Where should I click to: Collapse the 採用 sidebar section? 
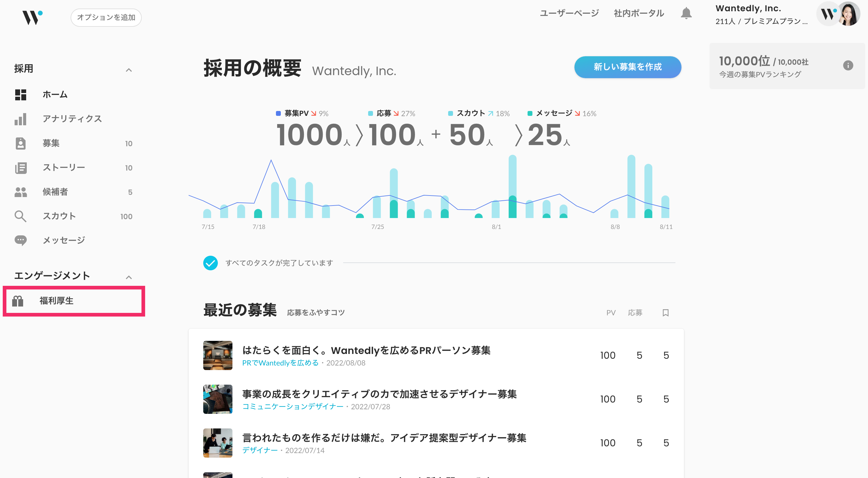[x=129, y=70]
